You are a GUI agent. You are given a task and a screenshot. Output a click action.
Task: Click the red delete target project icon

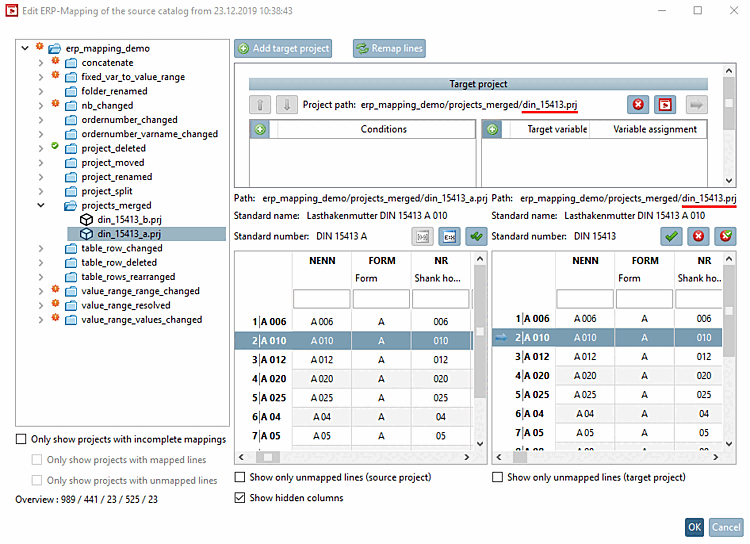pos(638,104)
